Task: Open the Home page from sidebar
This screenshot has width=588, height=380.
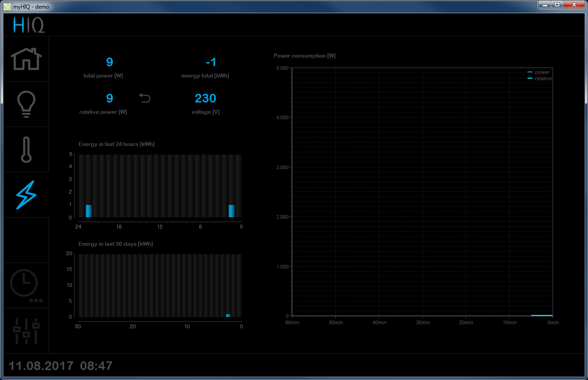Action: [x=26, y=59]
